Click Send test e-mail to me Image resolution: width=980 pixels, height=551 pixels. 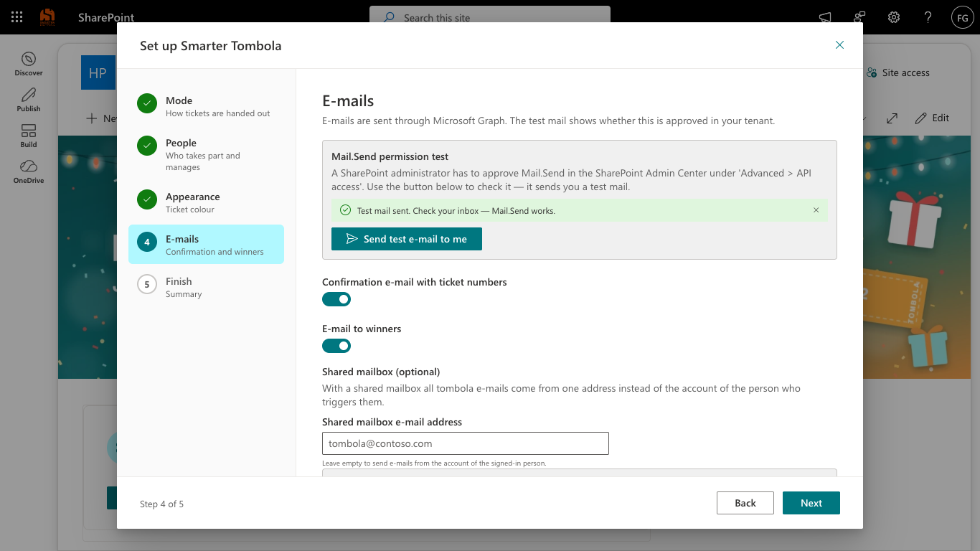point(407,239)
